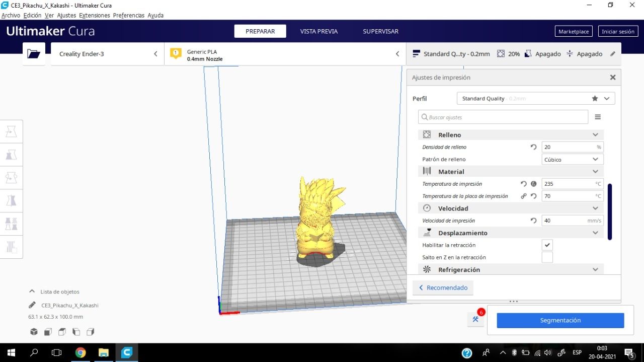
Task: Click the Recomendado button
Action: pos(443,287)
